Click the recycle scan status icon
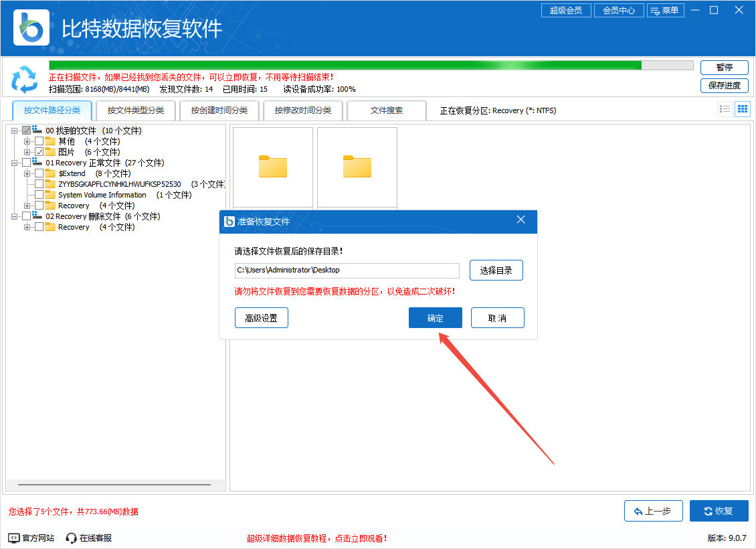The image size is (756, 549). tap(24, 80)
